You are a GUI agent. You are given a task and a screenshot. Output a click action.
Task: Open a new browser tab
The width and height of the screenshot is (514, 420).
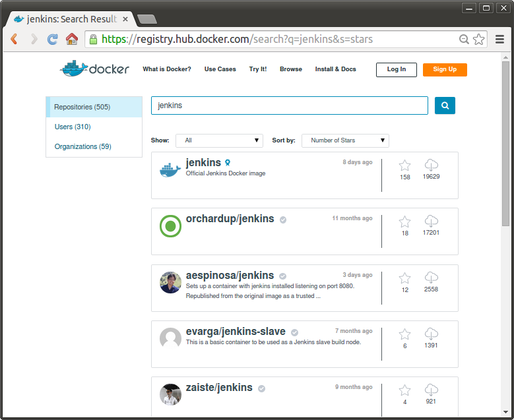pos(147,19)
